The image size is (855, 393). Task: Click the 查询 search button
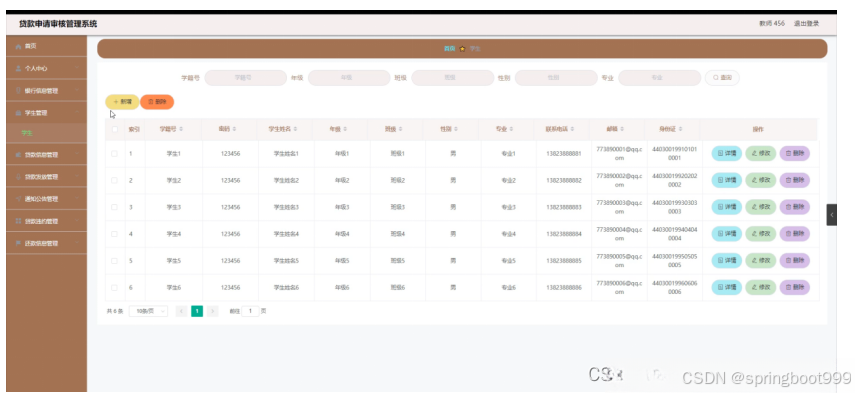tap(722, 78)
